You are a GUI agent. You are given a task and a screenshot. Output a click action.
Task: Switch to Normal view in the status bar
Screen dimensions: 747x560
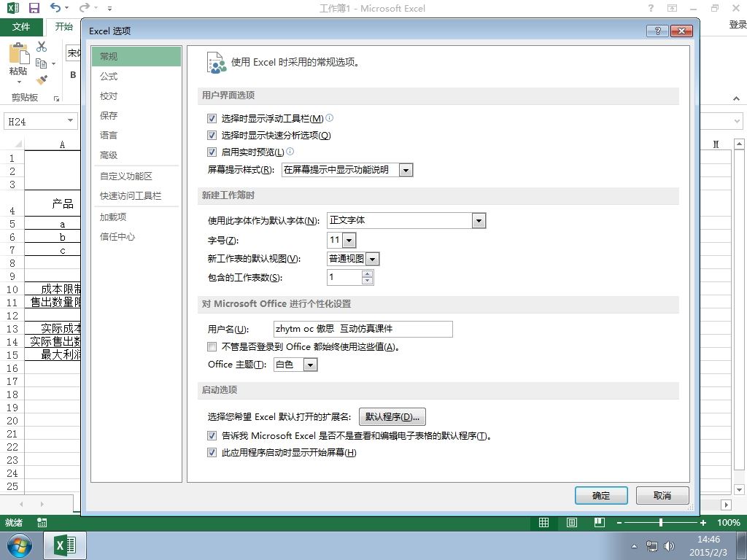(x=543, y=523)
